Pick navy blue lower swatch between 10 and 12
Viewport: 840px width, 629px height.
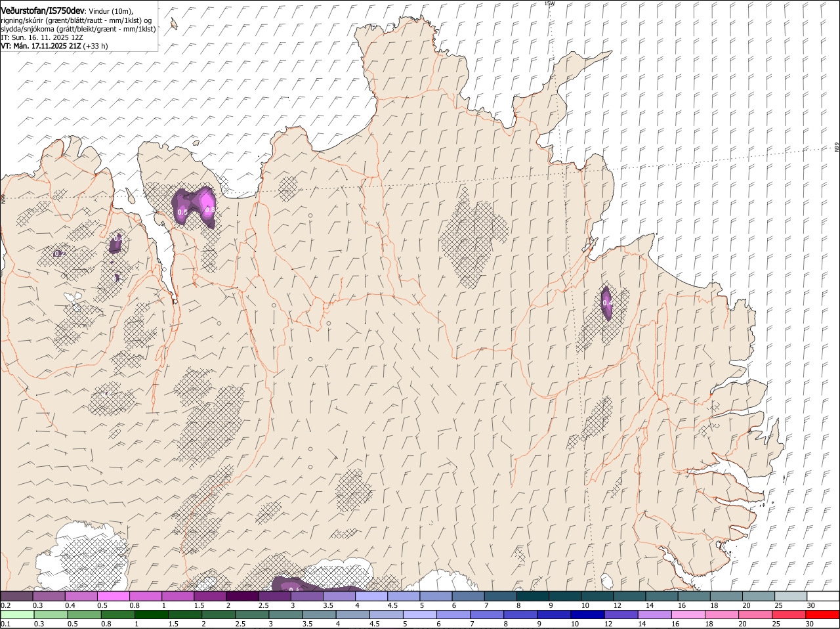point(587,615)
